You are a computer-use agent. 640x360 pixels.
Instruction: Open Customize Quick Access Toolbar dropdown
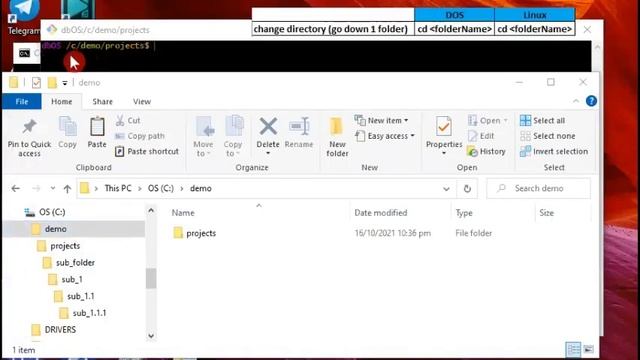pyautogui.click(x=64, y=83)
